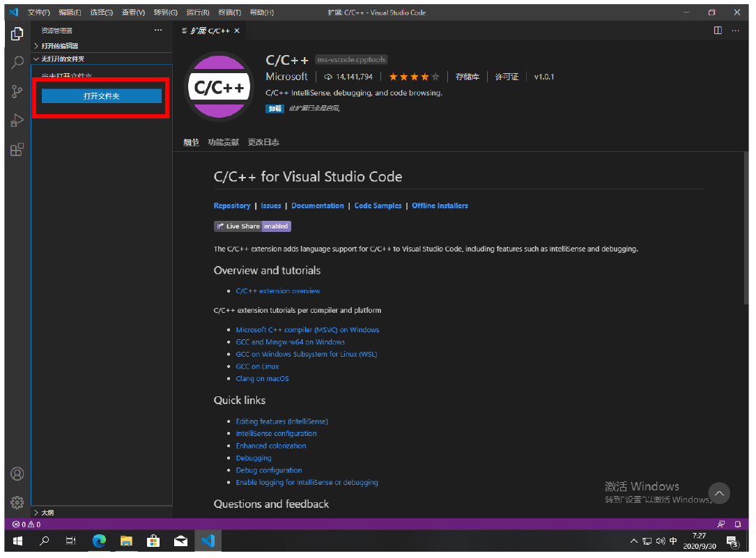This screenshot has height=558, width=756.
Task: Close the 扩展 C/C++ editor tab
Action: click(x=237, y=31)
